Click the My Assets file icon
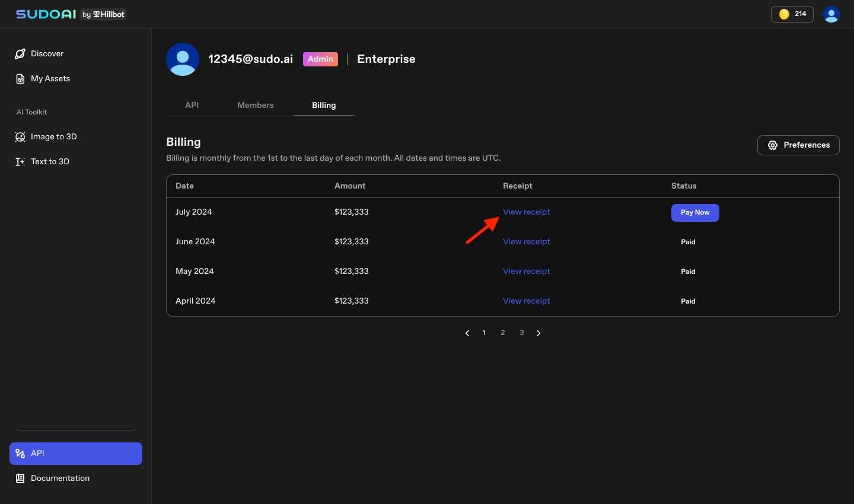 (x=20, y=79)
